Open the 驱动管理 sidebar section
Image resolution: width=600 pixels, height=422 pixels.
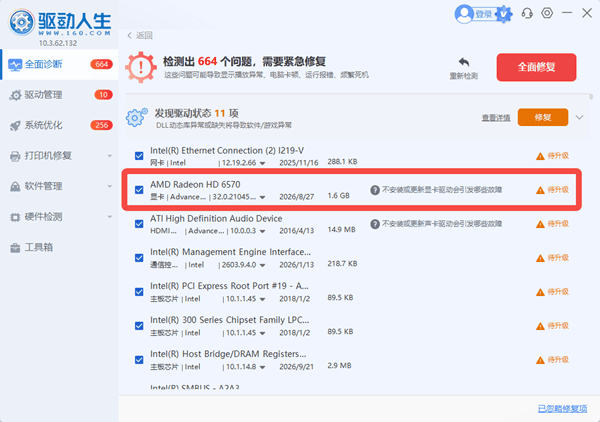click(60, 95)
